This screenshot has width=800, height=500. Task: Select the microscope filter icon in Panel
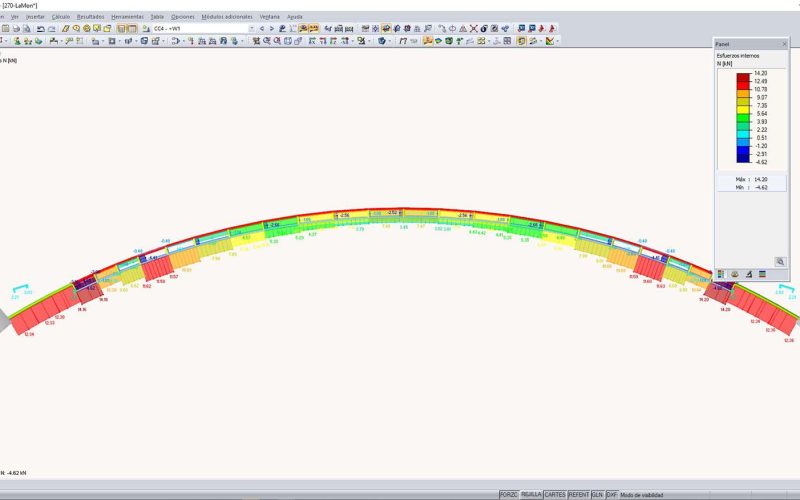(748, 274)
